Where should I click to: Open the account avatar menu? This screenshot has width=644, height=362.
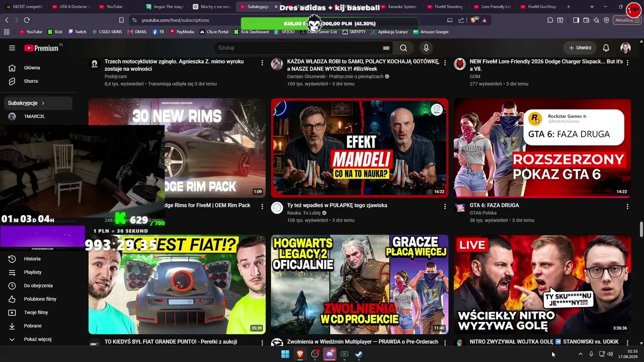[625, 48]
